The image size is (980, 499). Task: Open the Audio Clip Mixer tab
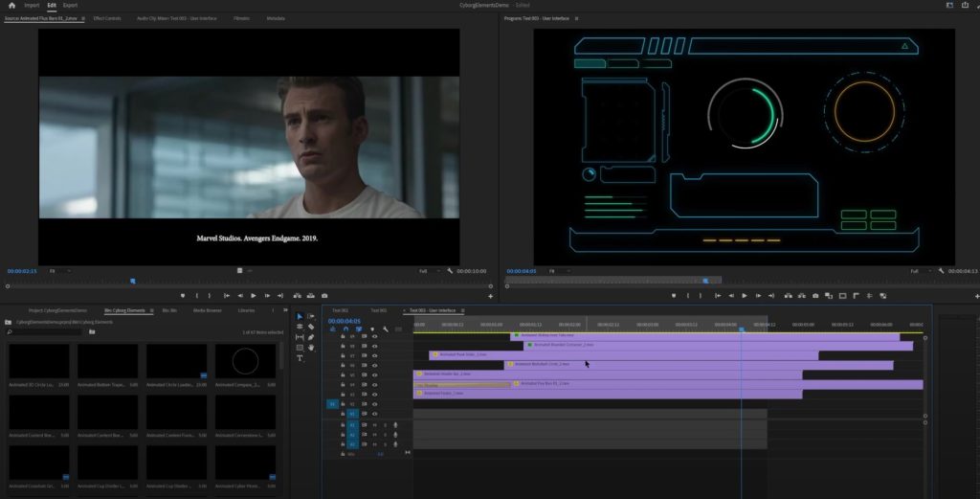177,19
